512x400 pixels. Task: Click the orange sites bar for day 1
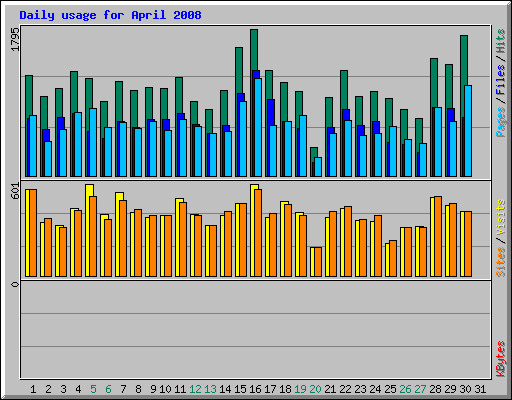point(33,233)
